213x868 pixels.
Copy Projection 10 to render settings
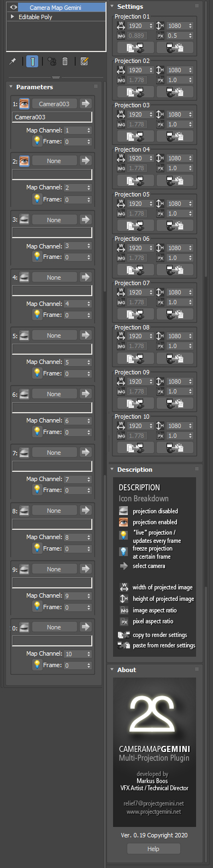(x=135, y=448)
